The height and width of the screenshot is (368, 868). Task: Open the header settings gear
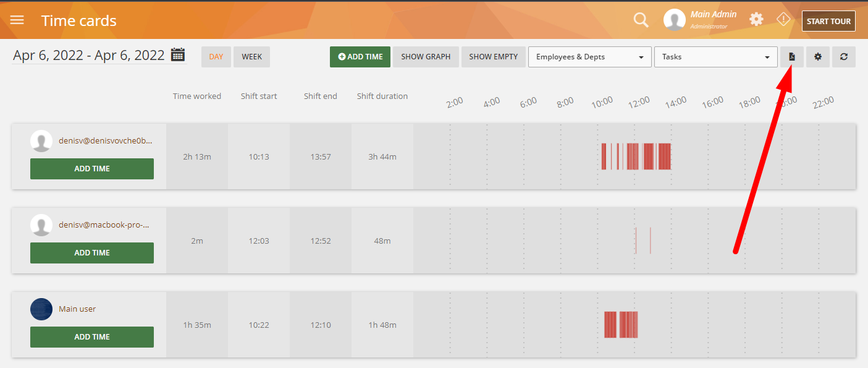pos(756,20)
